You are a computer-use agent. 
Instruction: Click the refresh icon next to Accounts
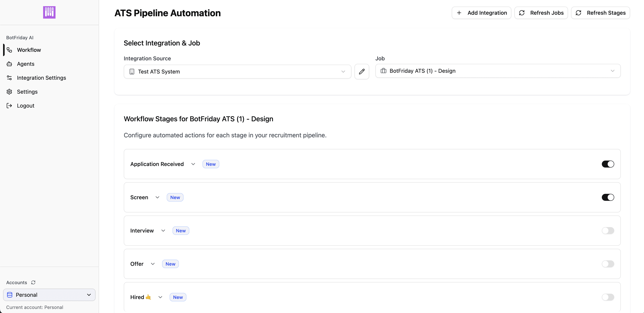tap(33, 282)
